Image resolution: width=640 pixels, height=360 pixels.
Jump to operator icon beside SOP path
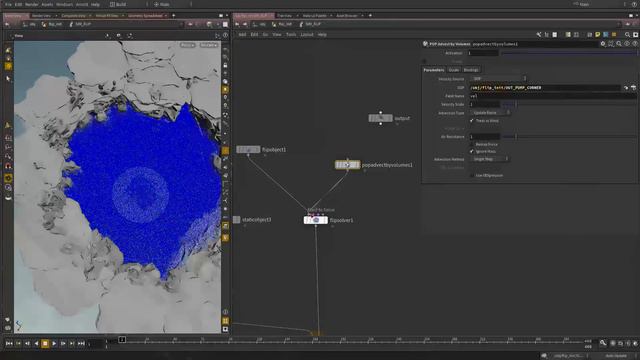point(626,88)
